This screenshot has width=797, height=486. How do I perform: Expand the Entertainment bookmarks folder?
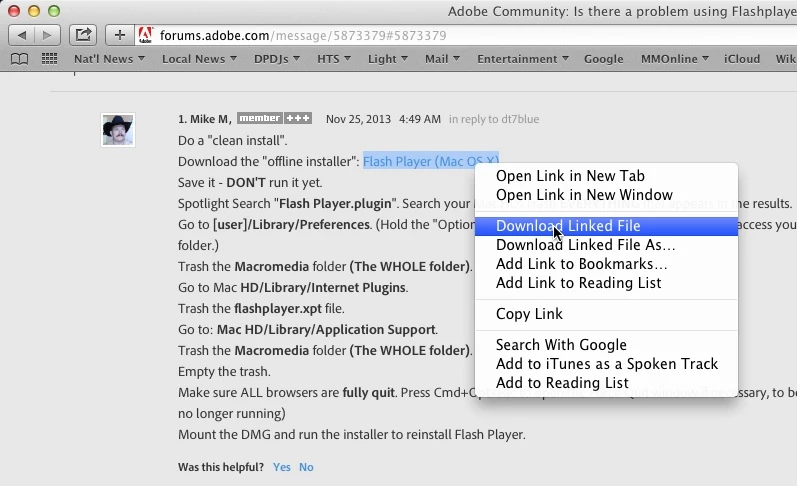(x=523, y=59)
